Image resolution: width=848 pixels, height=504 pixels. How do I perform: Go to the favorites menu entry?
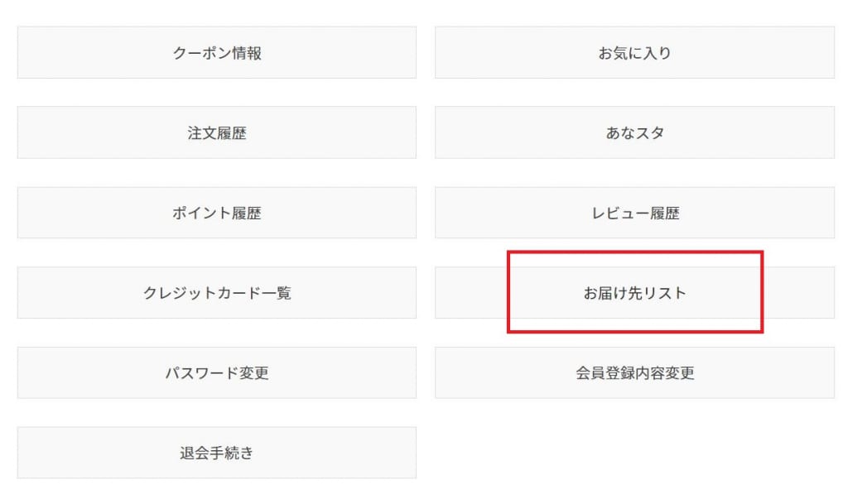(634, 53)
